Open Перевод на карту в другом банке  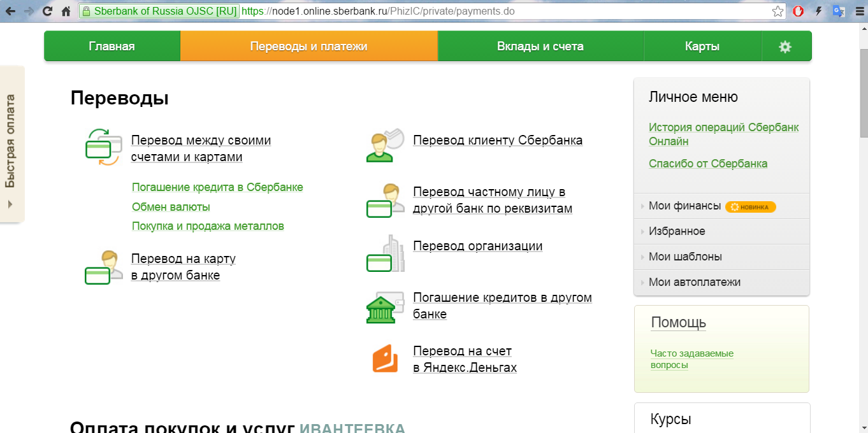[x=184, y=267]
